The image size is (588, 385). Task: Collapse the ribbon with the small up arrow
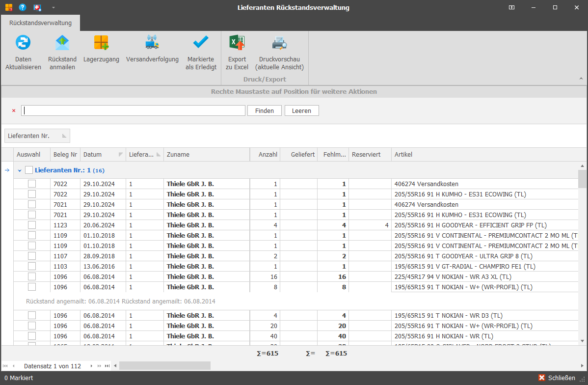pos(581,79)
